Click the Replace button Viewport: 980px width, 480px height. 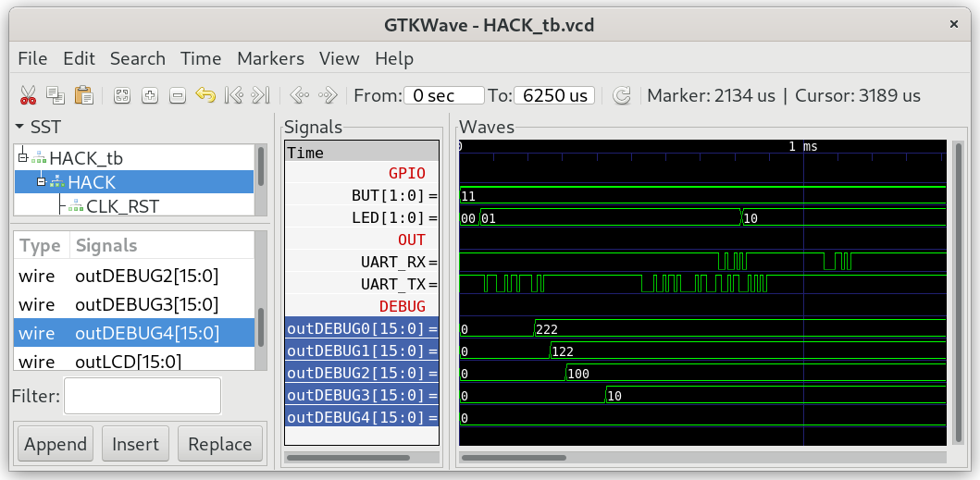coord(220,444)
